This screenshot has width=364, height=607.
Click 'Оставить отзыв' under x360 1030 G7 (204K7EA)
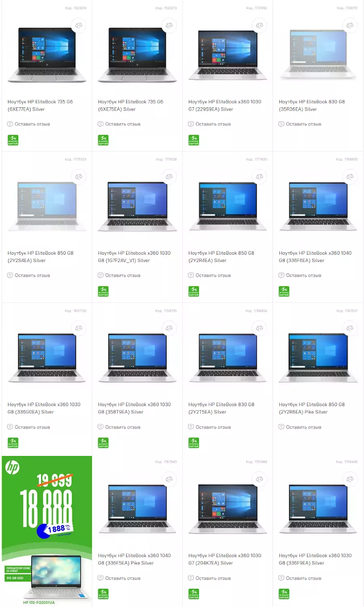coord(210,578)
